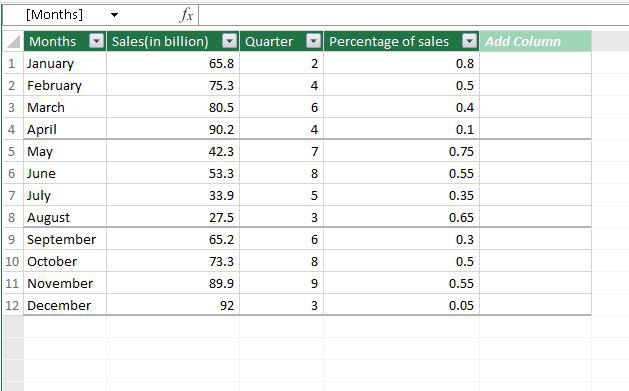Image resolution: width=629 pixels, height=391 pixels.
Task: Select the Sales(in billion) column header
Action: (x=173, y=41)
